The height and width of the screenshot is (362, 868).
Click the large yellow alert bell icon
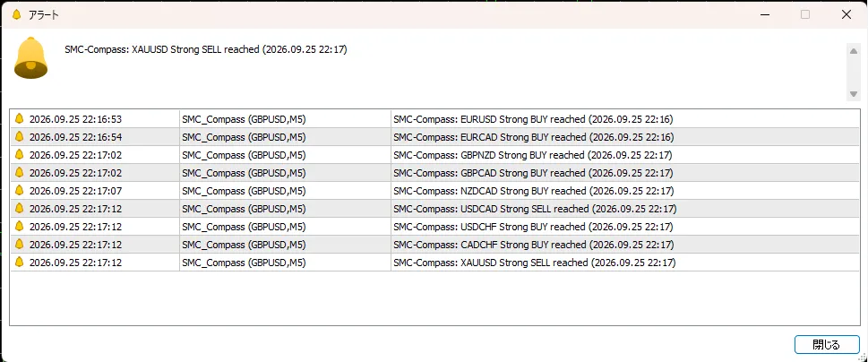pos(30,58)
